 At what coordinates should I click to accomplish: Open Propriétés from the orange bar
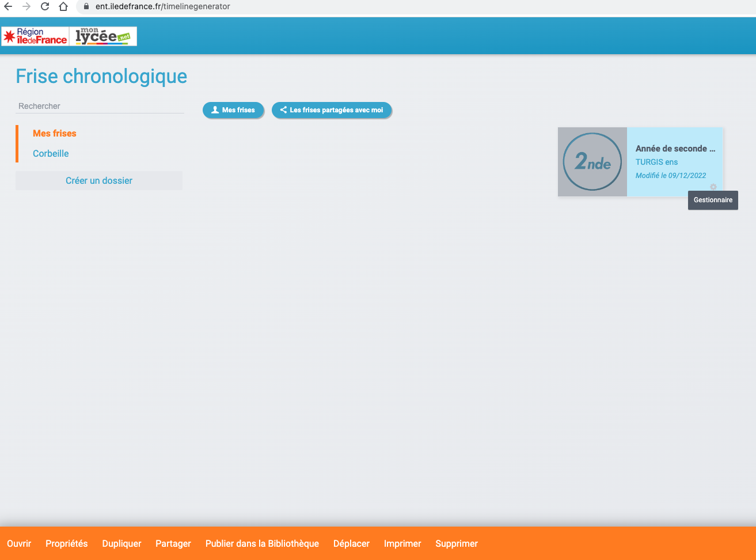(x=67, y=543)
